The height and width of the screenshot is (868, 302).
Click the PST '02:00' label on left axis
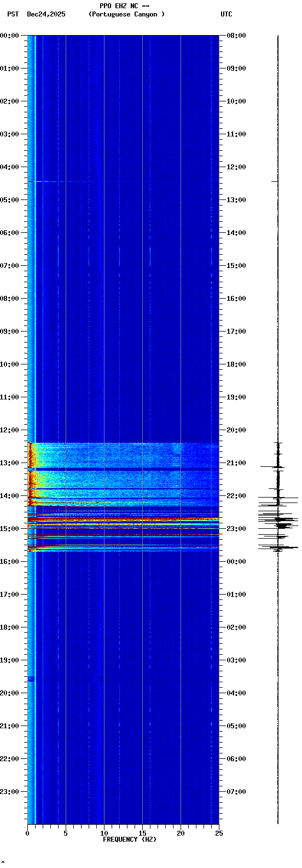[x=9, y=101]
